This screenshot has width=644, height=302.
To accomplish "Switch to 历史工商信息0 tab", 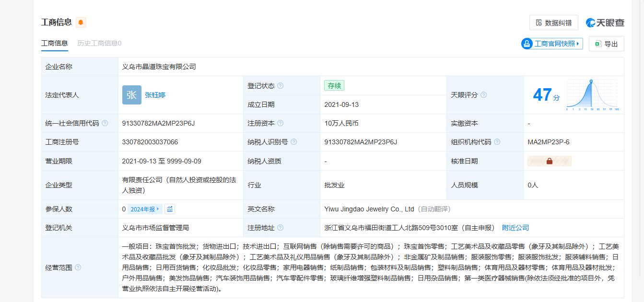I will point(99,43).
